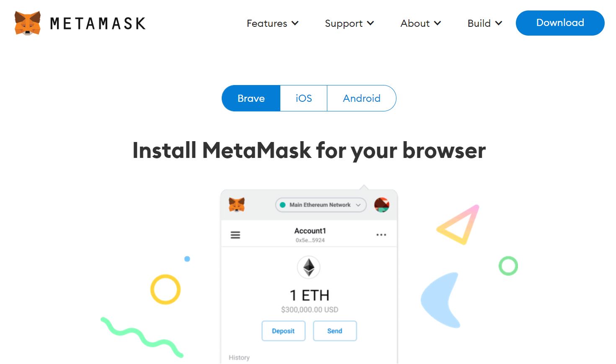The height and width of the screenshot is (364, 616).
Task: Click the three-dot options icon beside Account1
Action: tap(381, 235)
